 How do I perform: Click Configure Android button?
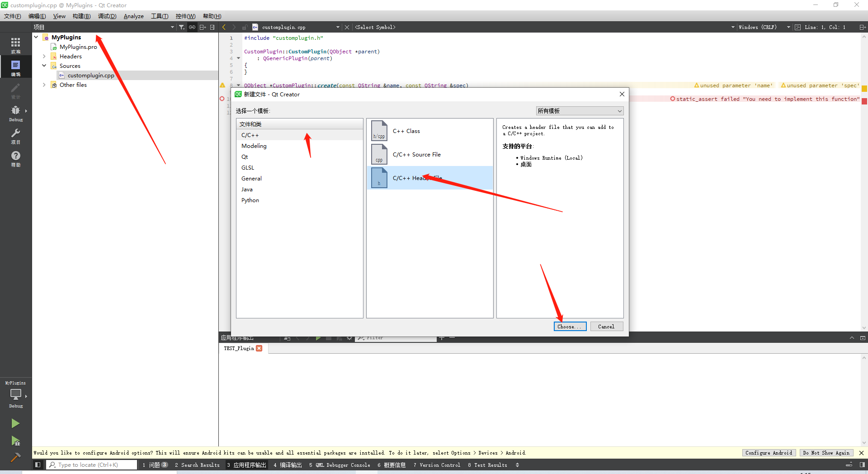pos(769,453)
